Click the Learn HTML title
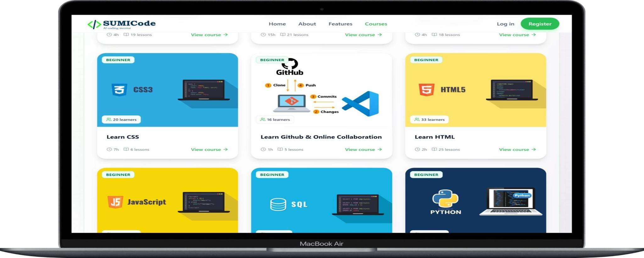 [x=435, y=137]
